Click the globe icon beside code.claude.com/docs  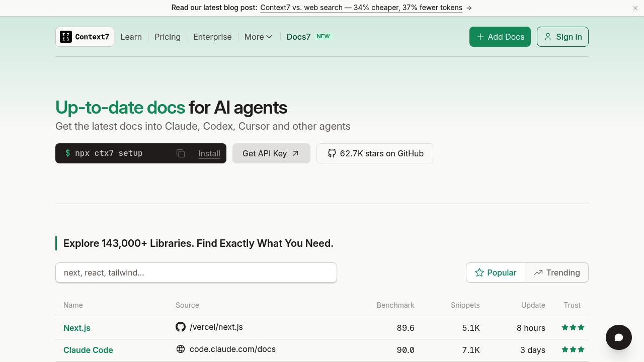click(x=181, y=349)
